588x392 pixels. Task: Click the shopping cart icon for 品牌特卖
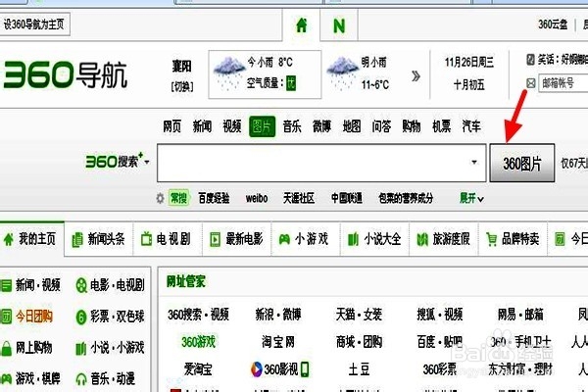click(491, 239)
